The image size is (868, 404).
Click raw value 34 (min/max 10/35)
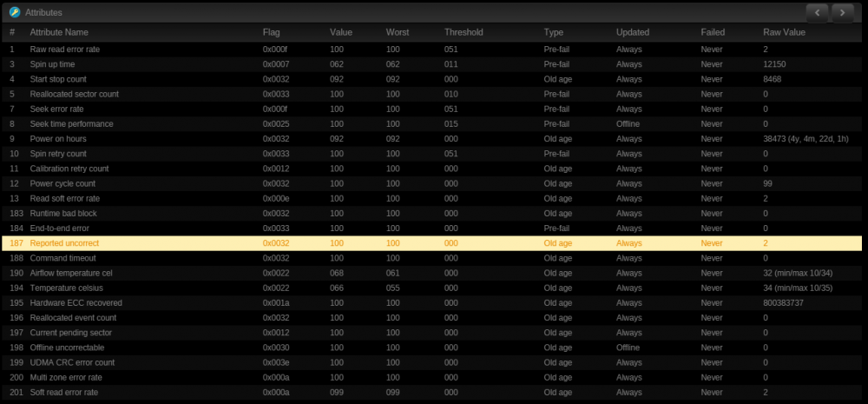tap(798, 288)
